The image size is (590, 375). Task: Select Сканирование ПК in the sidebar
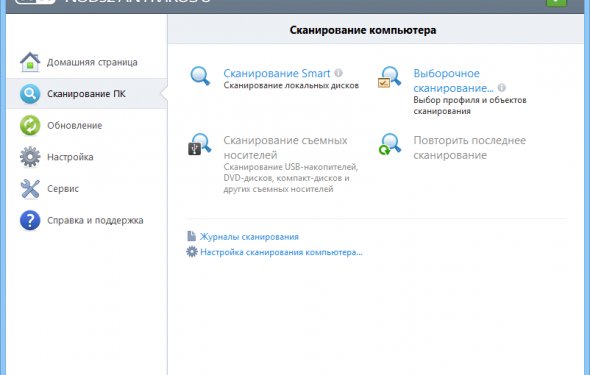(x=86, y=94)
